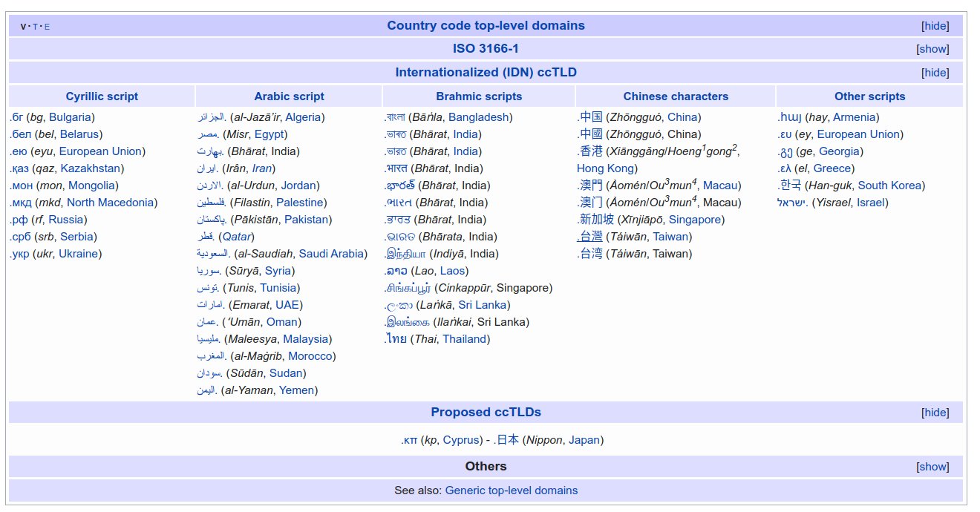Follow the Thailand link
980x512 pixels.
[x=465, y=339]
